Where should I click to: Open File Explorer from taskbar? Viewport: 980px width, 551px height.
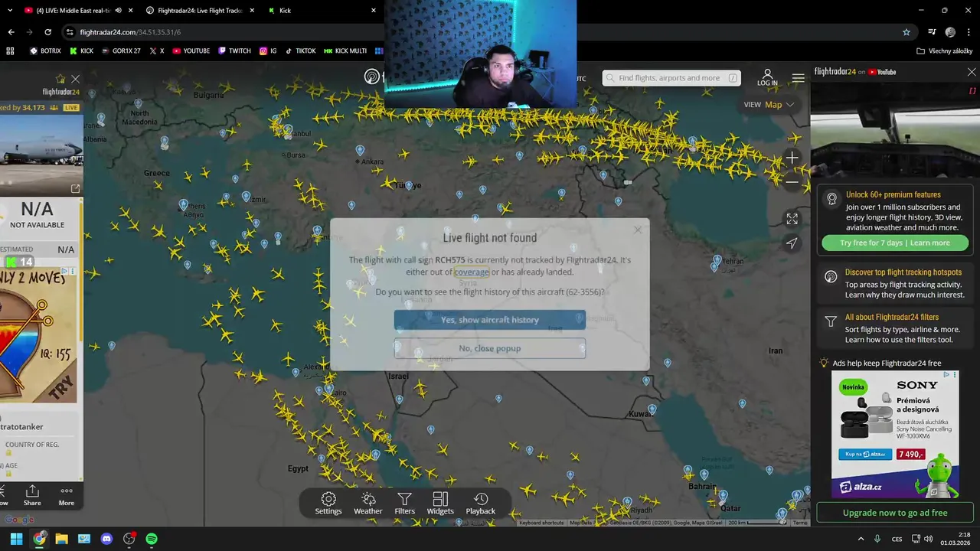click(61, 539)
